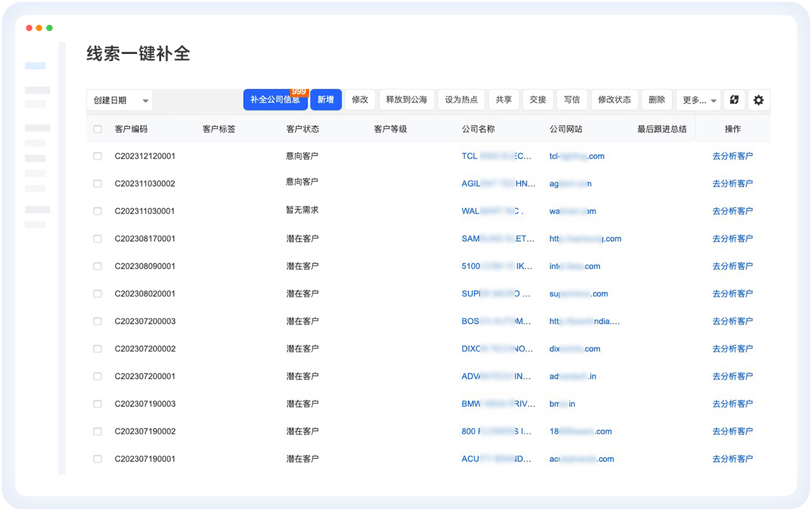Open the settings gear icon
The height and width of the screenshot is (511, 812).
pyautogui.click(x=759, y=100)
